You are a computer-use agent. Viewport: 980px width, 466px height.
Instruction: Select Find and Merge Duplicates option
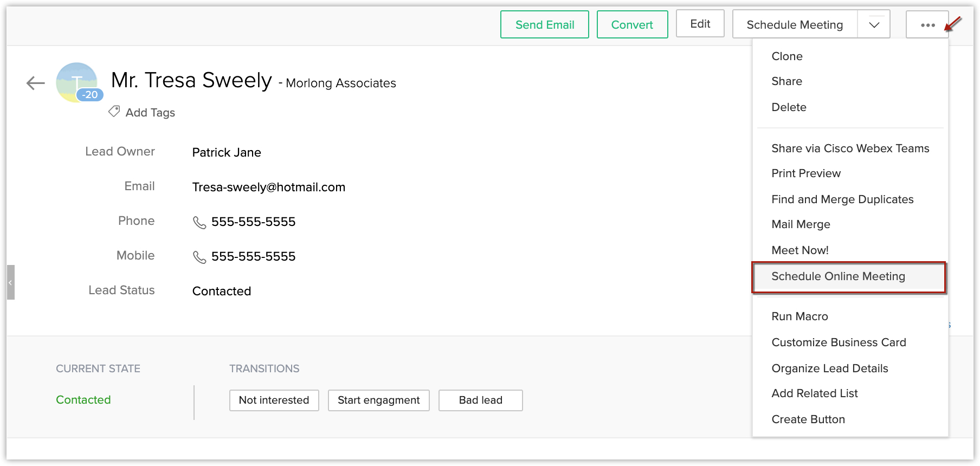pos(842,199)
